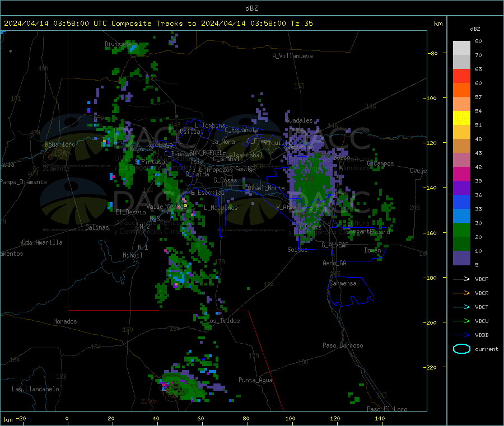
Task: Click the Pampa_Diamante place label
Action: [x=24, y=182]
